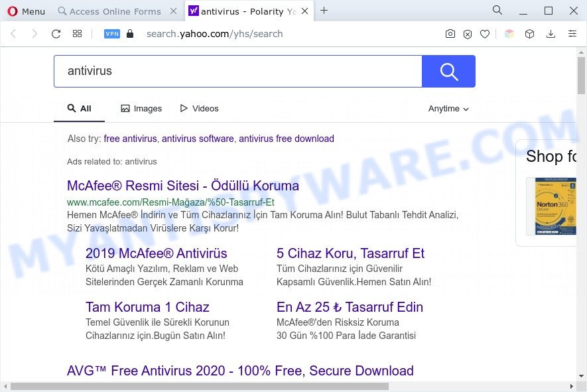Click the address bar URL
The height and width of the screenshot is (392, 587).
(214, 34)
